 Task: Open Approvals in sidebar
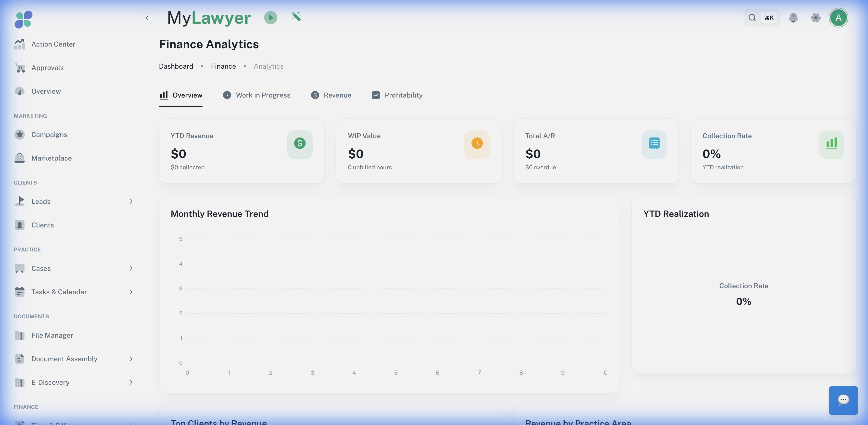74,68
